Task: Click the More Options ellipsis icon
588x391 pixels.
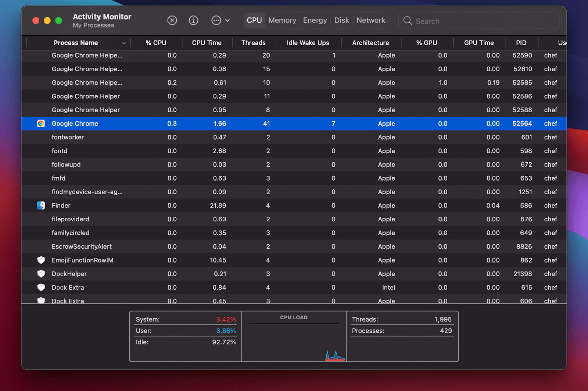Action: [x=216, y=20]
